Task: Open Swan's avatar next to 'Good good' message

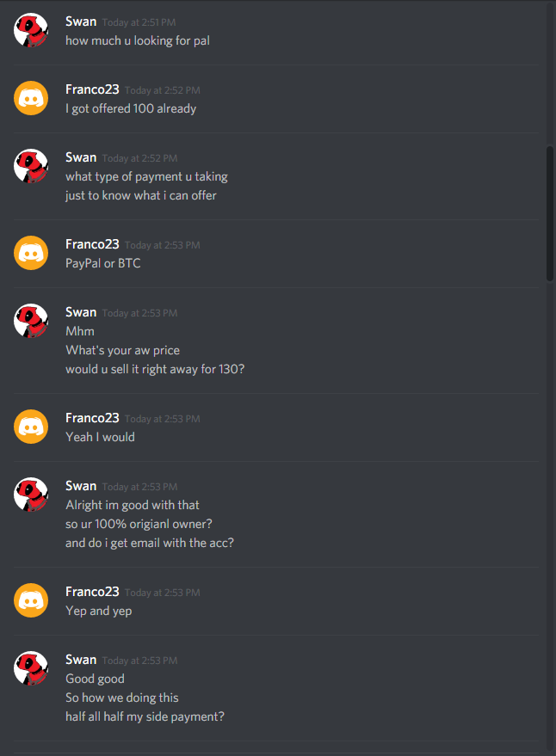Action: pos(31,669)
